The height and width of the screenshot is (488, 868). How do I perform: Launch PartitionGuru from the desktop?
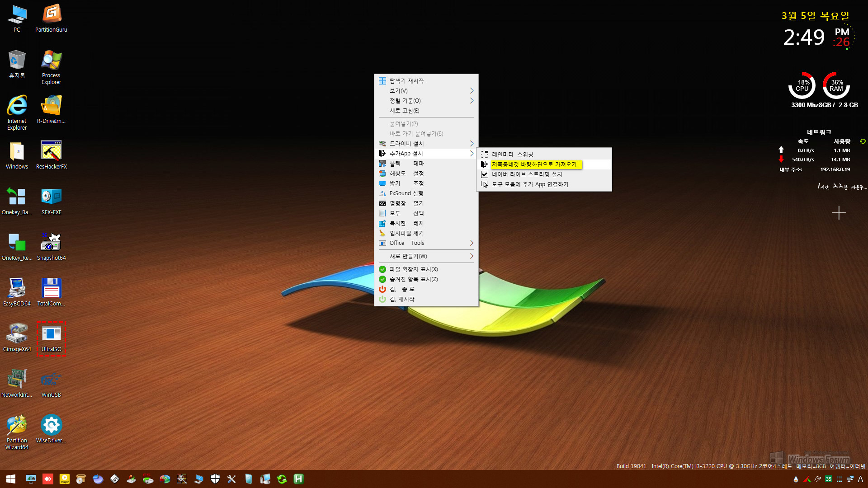pos(51,19)
